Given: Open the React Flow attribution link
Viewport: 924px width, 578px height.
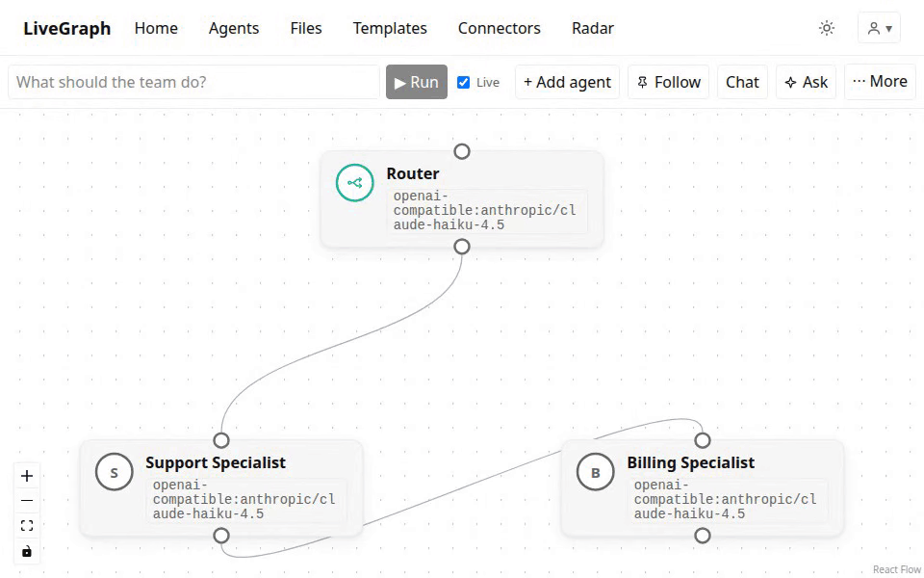Looking at the screenshot, I should coord(897,569).
